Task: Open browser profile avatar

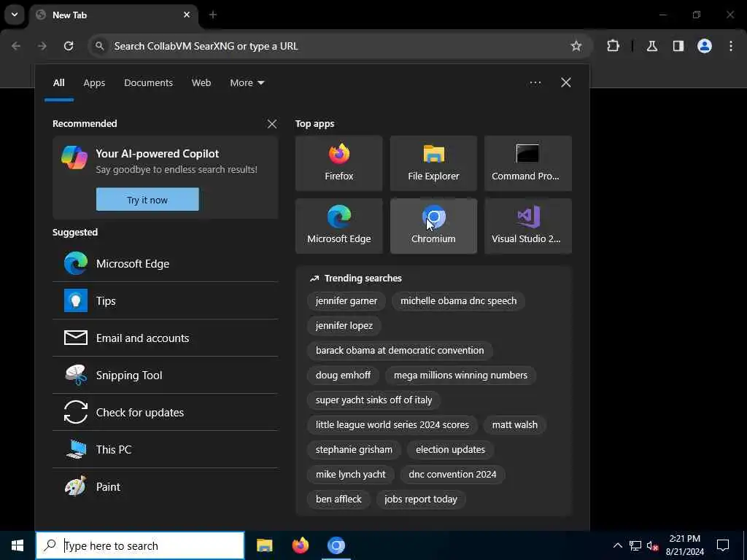Action: pyautogui.click(x=705, y=46)
